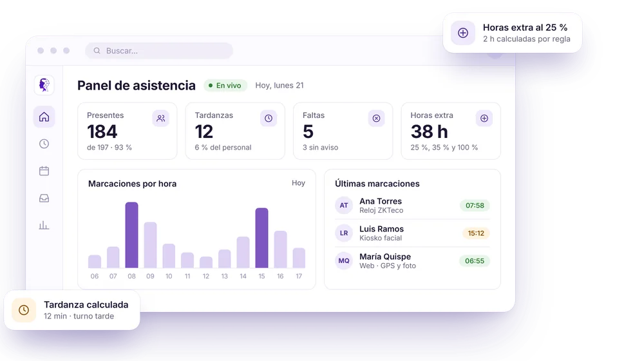644x361 pixels.
Task: Click the plus icon in Horas extra notification
Action: 463,33
